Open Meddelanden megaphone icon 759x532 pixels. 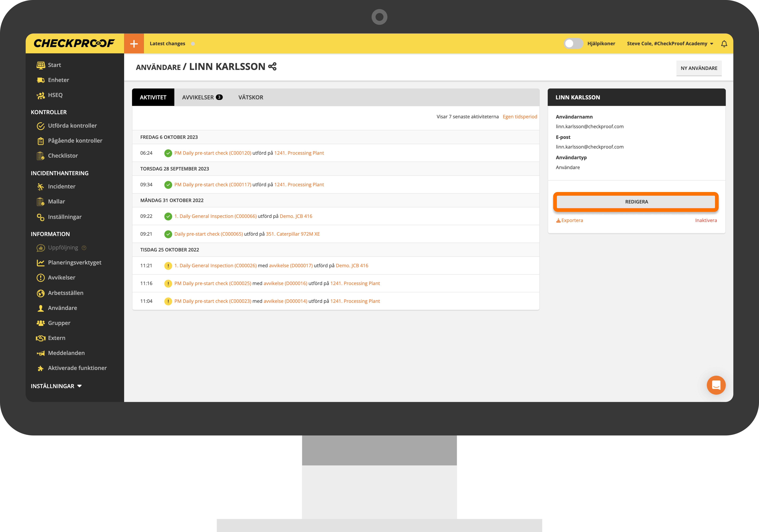click(41, 353)
